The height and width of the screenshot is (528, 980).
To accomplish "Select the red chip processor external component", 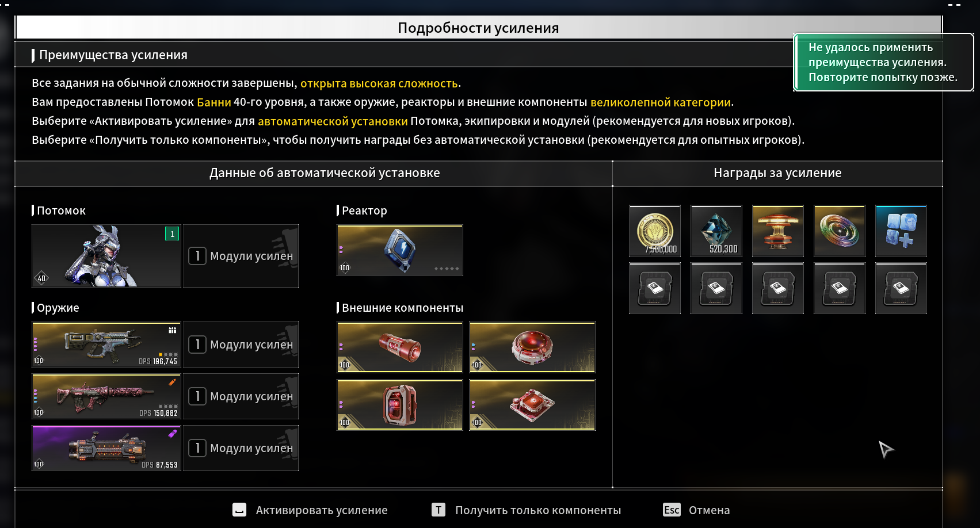I will point(532,405).
